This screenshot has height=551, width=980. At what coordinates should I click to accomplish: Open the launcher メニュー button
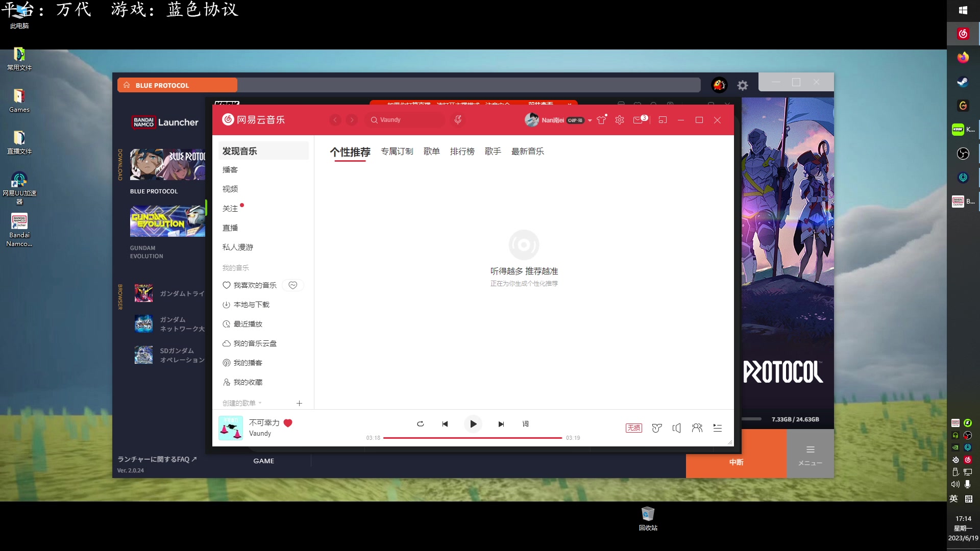[811, 454]
